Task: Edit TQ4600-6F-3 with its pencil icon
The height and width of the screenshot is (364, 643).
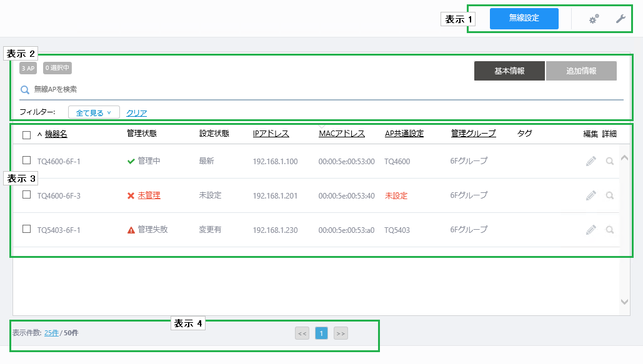Action: 591,195
